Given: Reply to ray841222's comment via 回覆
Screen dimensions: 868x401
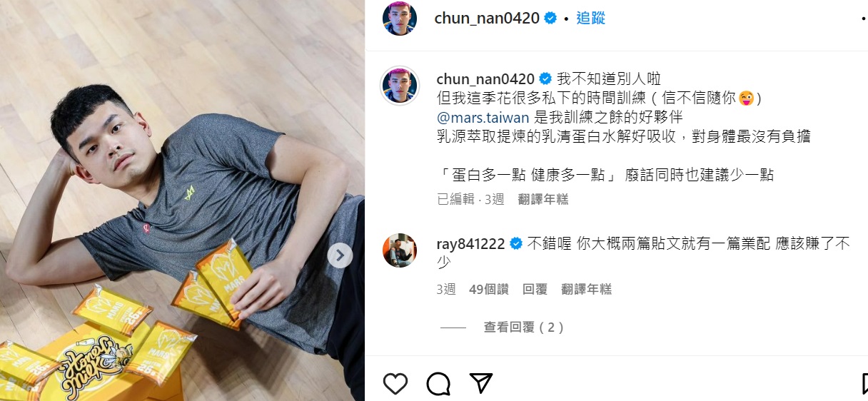Looking at the screenshot, I should click(535, 289).
